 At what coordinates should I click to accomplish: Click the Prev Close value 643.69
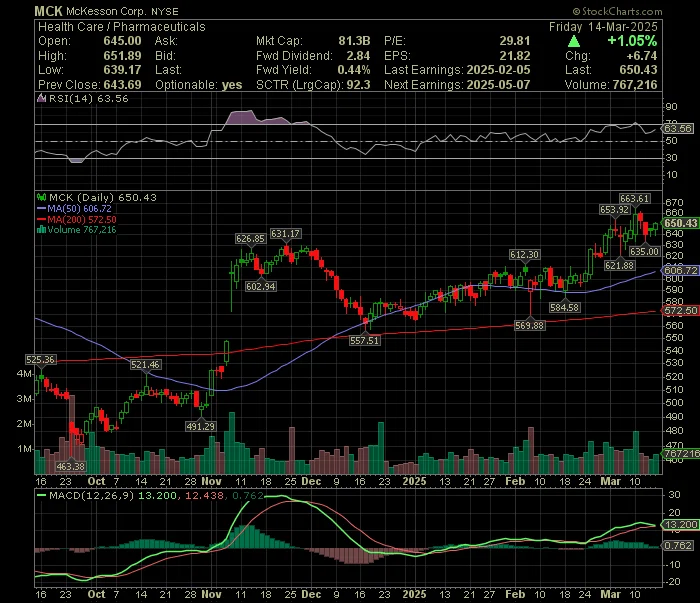click(x=122, y=85)
